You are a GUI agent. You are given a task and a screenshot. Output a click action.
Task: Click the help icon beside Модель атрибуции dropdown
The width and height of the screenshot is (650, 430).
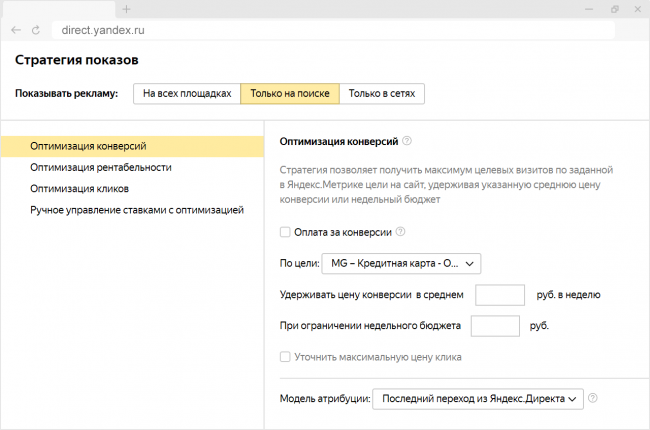click(x=593, y=399)
